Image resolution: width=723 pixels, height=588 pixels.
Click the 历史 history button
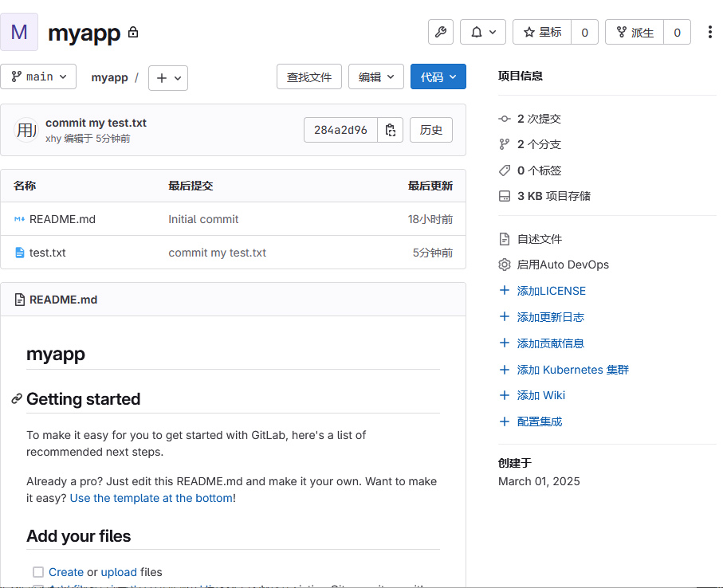(431, 130)
